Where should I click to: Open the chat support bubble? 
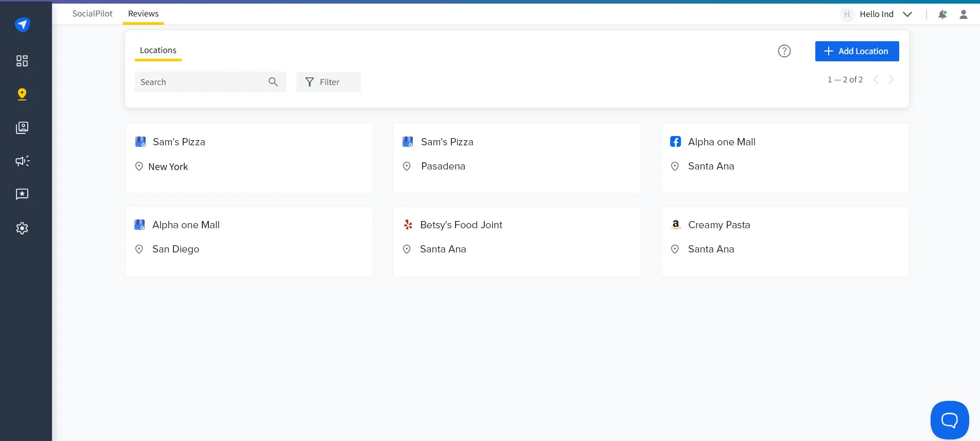point(950,420)
